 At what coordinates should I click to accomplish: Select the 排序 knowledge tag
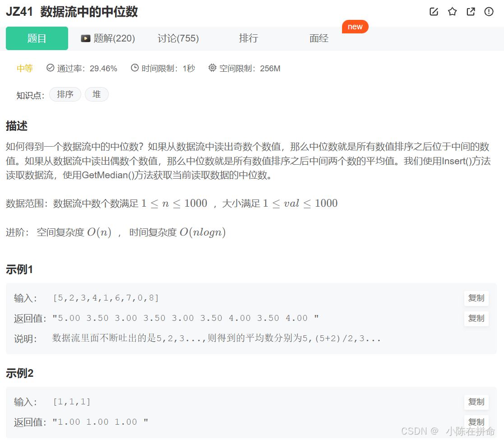(65, 94)
